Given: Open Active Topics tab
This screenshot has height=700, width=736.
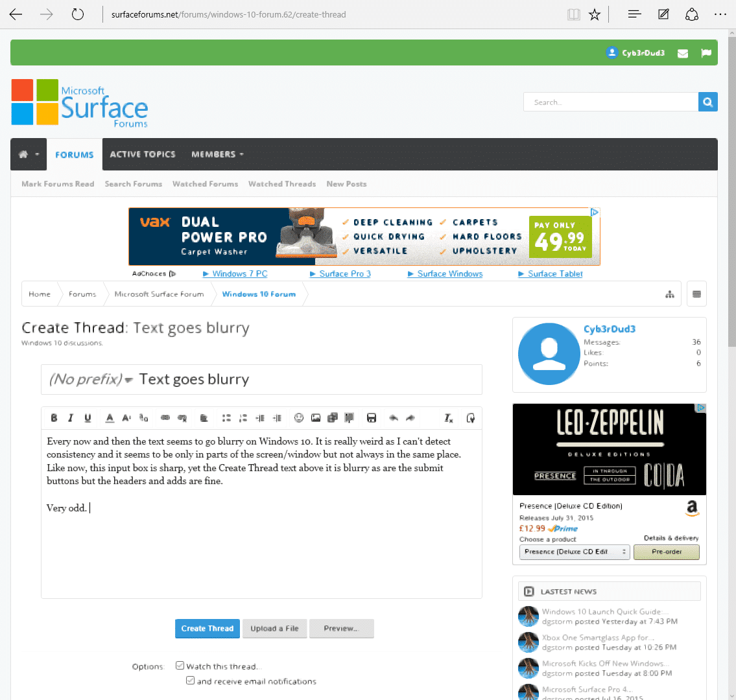Looking at the screenshot, I should point(143,154).
